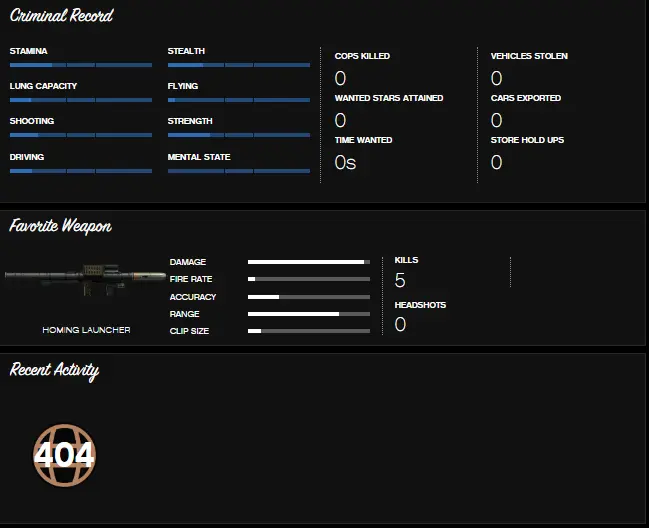Click the Lung Capacity stat bar
Screen dimensions: 649x528
pos(81,100)
